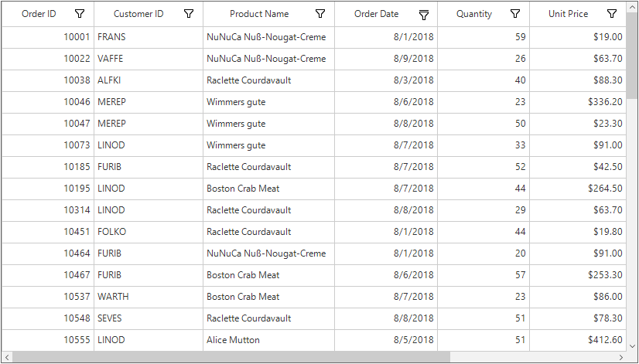
Task: Open the Order Date column filter
Action: click(424, 15)
